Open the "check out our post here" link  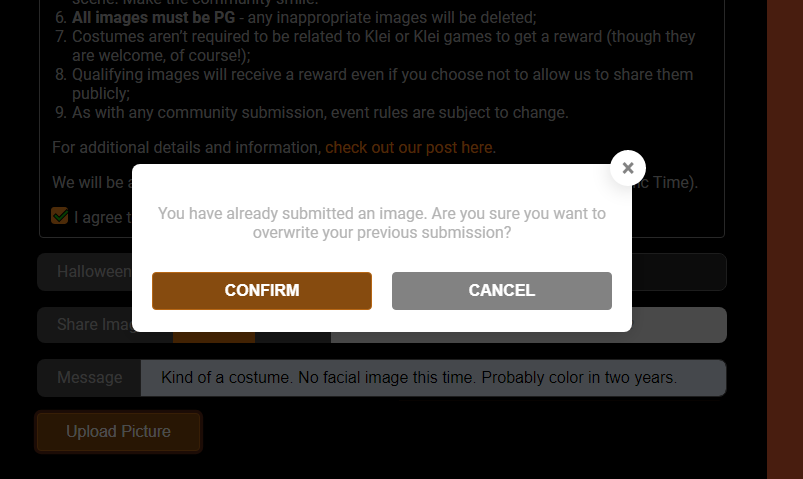(x=410, y=148)
